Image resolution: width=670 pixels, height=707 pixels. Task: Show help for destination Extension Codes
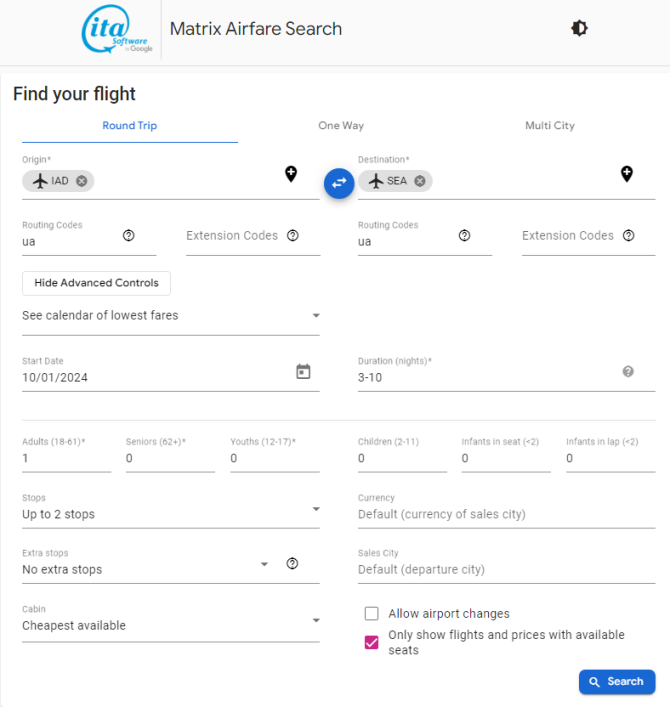point(629,235)
